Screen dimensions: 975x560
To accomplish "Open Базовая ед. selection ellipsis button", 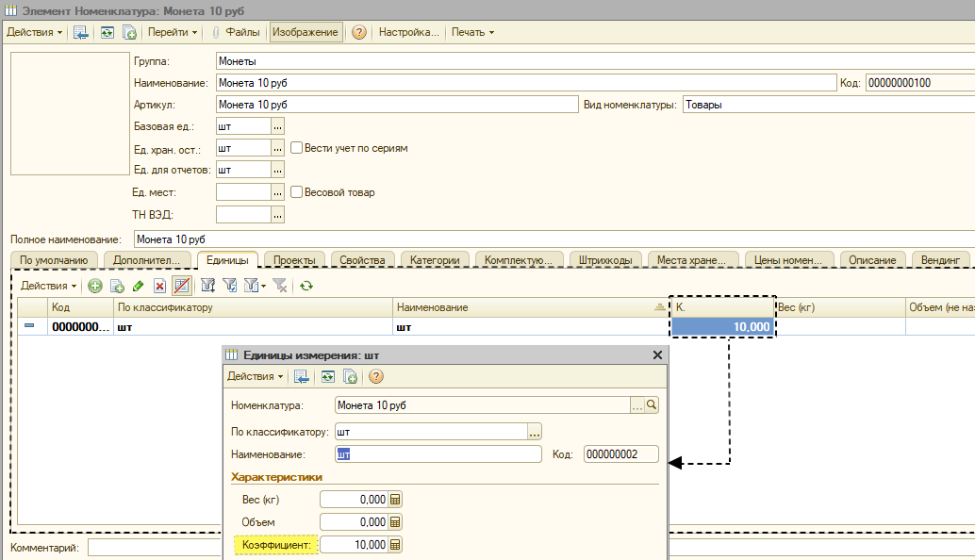I will click(x=278, y=126).
